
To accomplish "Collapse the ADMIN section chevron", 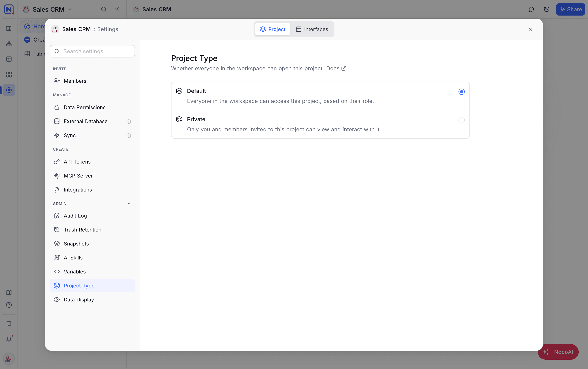I will click(129, 203).
